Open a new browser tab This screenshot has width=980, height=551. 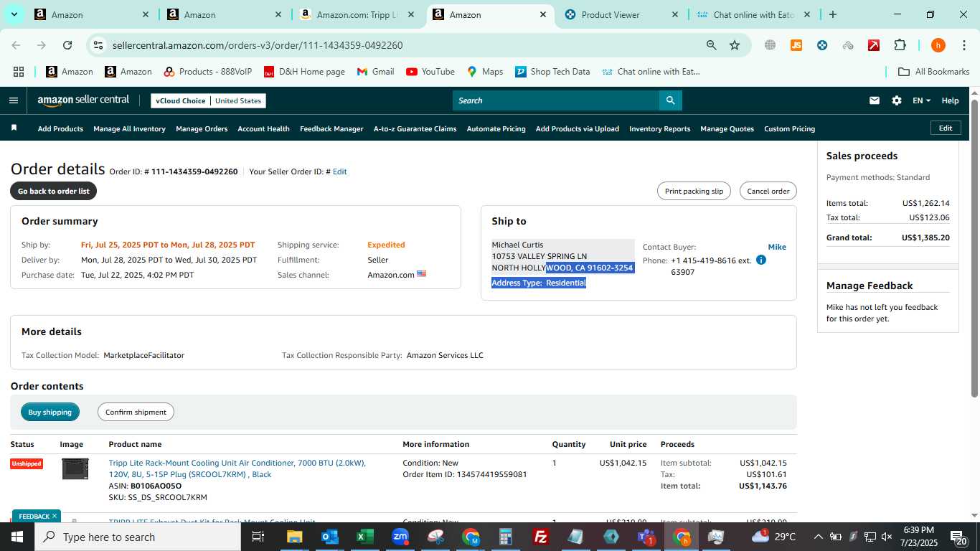point(832,14)
